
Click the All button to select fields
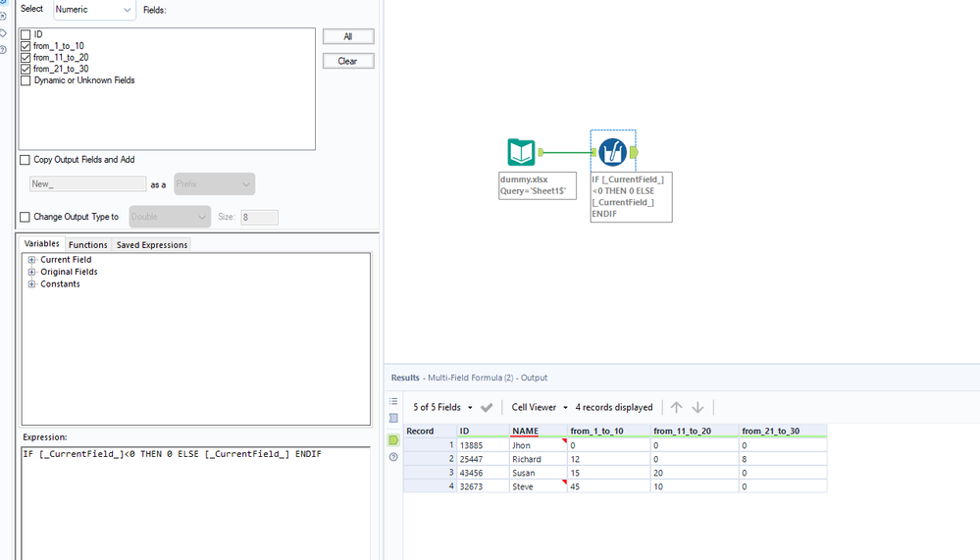click(x=348, y=37)
